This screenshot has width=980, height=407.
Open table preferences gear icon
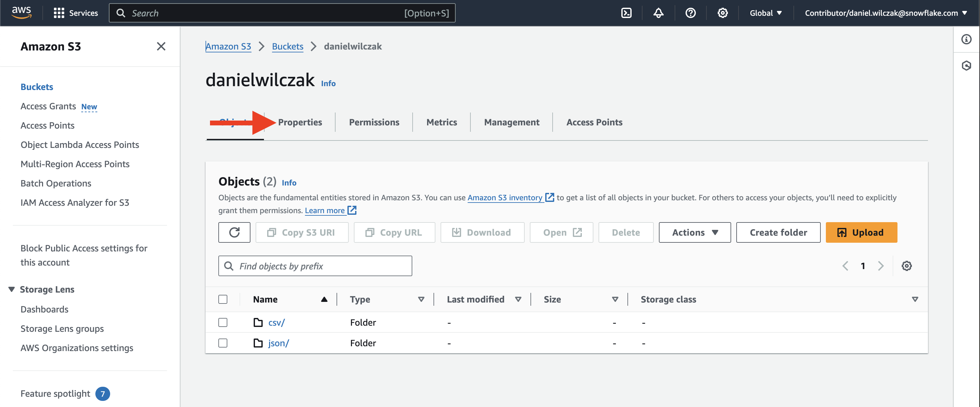click(906, 266)
